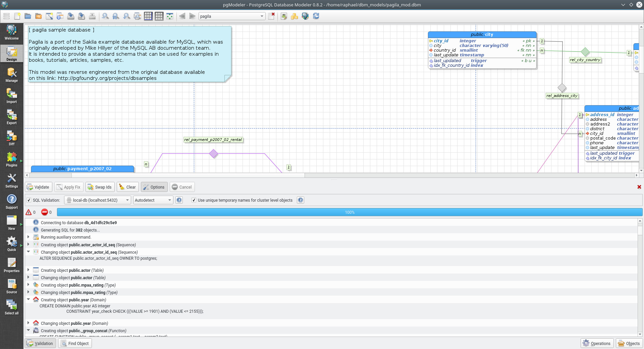Expand Creating object public.actor_actor_id_seq row
Image resolution: width=644 pixels, height=349 pixels.
click(29, 245)
